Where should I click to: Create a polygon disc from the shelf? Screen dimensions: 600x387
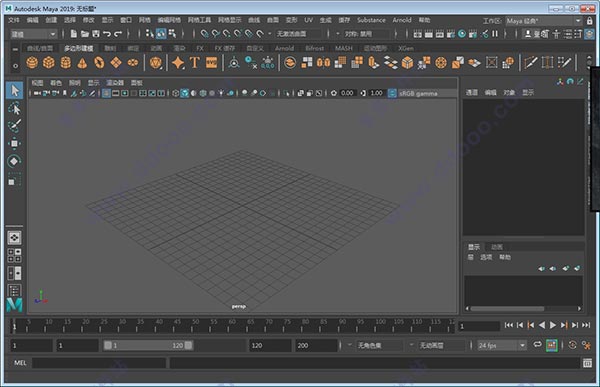tap(133, 62)
